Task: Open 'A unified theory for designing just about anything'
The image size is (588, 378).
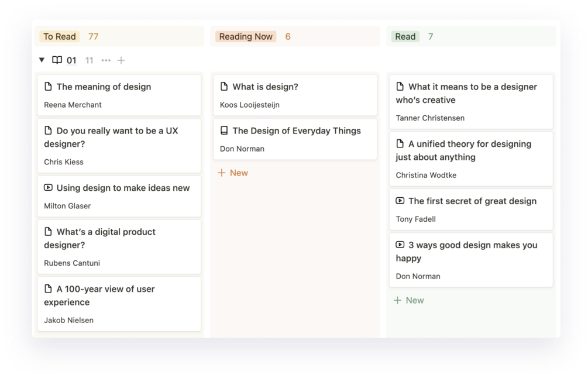Action: click(x=470, y=159)
